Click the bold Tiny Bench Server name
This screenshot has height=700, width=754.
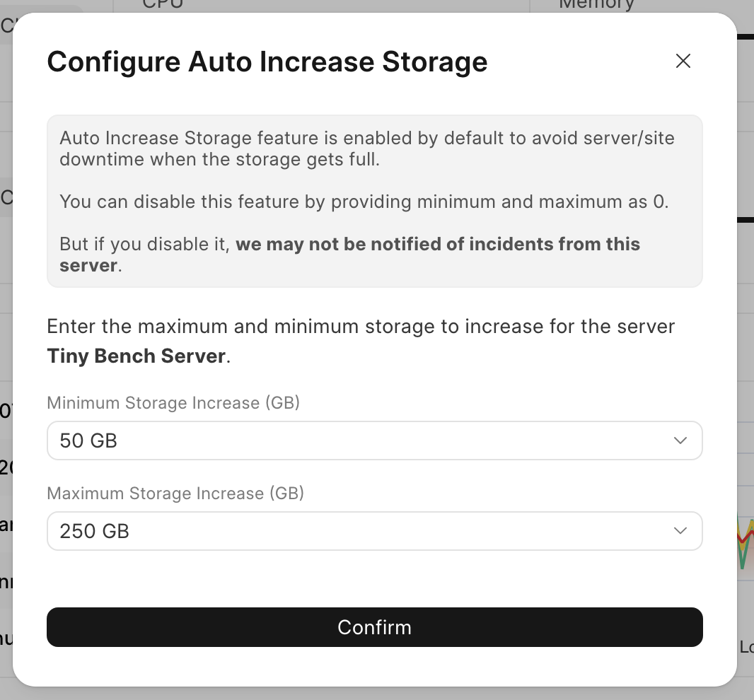tap(136, 356)
